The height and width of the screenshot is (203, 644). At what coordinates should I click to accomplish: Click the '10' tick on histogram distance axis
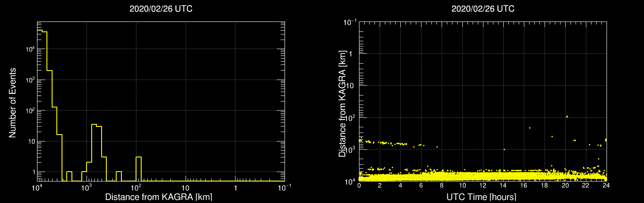[x=186, y=188]
